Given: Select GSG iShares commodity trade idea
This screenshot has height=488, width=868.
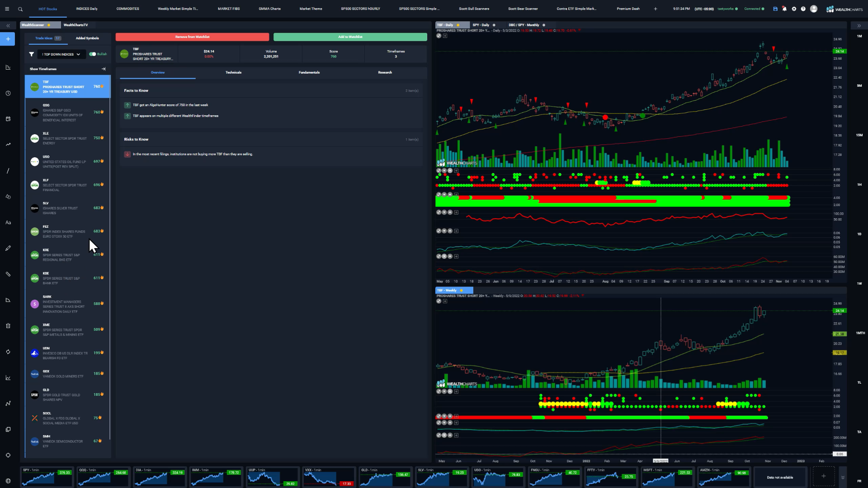Looking at the screenshot, I should click(67, 113).
